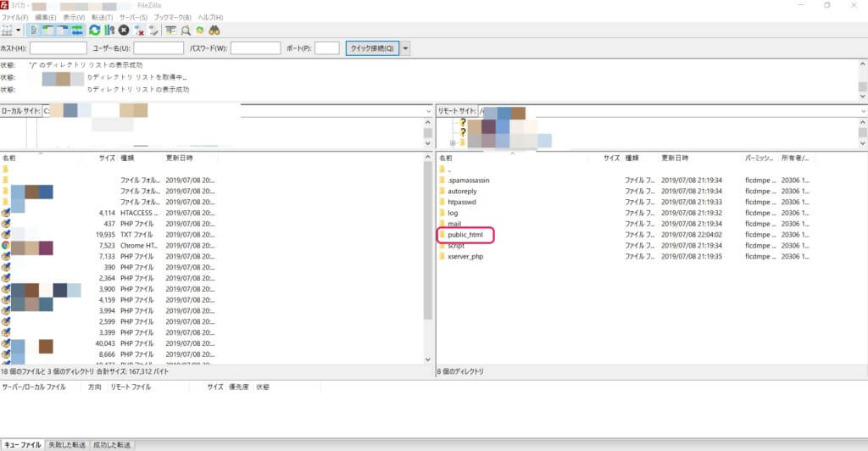This screenshot has height=451, width=868.
Task: Open the 編集(E) menu
Action: (46, 18)
